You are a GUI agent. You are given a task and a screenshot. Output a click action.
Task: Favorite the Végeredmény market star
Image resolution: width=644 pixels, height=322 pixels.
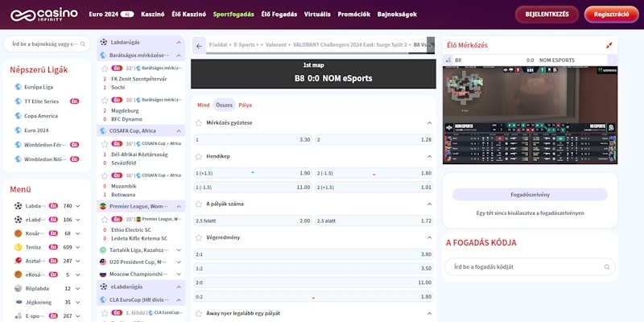(x=199, y=237)
